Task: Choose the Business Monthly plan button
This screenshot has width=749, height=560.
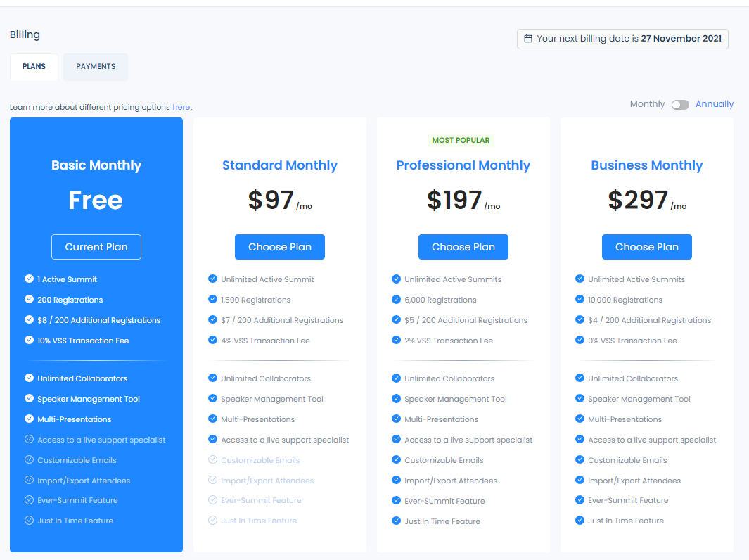Action: pos(646,246)
